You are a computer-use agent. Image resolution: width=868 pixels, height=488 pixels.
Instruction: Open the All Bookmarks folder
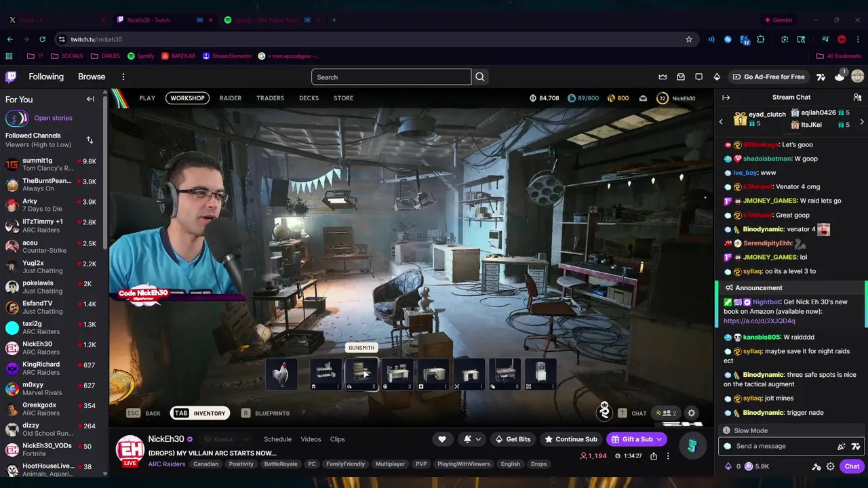tap(839, 56)
